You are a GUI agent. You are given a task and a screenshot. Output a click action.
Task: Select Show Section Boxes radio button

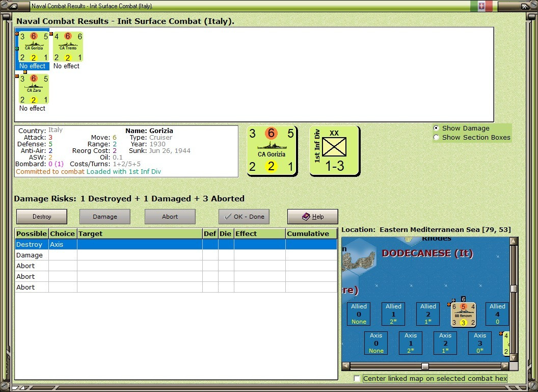436,137
